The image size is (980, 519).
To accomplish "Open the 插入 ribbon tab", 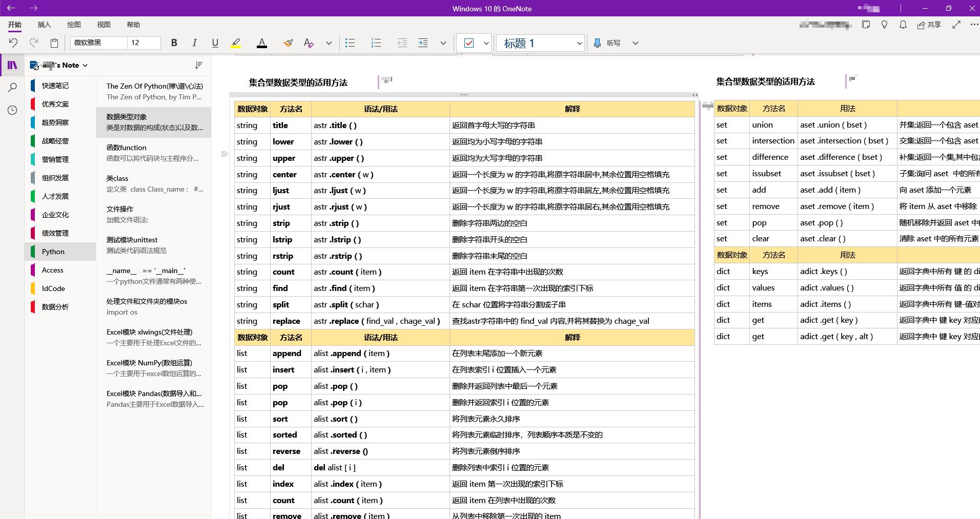I will click(x=45, y=25).
